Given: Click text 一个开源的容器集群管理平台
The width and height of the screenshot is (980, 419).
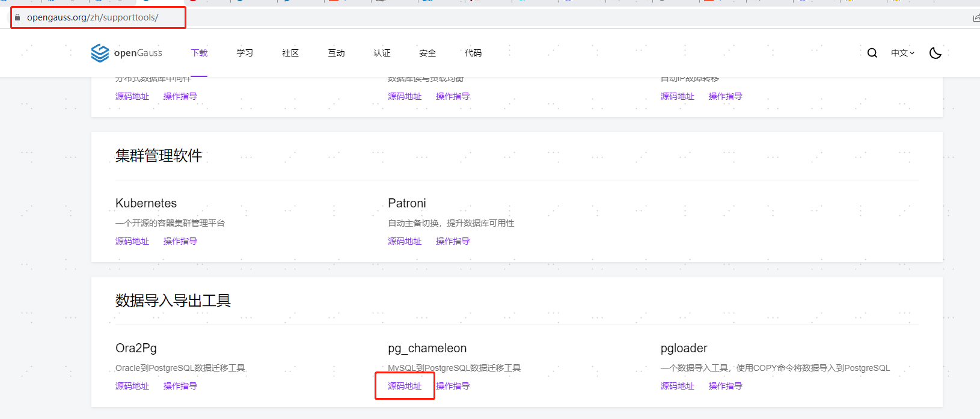Looking at the screenshot, I should coord(170,223).
